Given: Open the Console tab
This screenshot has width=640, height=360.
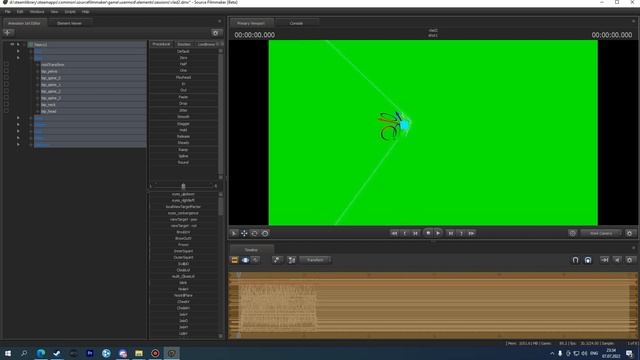Looking at the screenshot, I should [296, 23].
